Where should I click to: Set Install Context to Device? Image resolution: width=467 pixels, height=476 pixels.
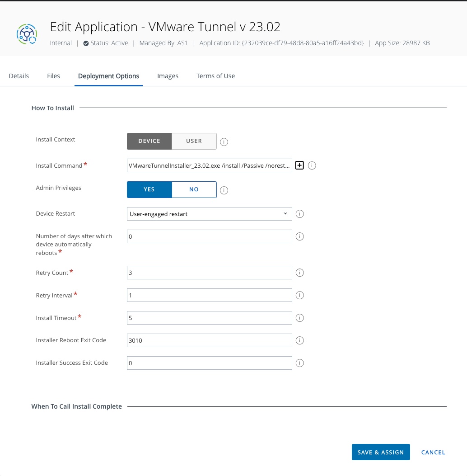pyautogui.click(x=149, y=141)
